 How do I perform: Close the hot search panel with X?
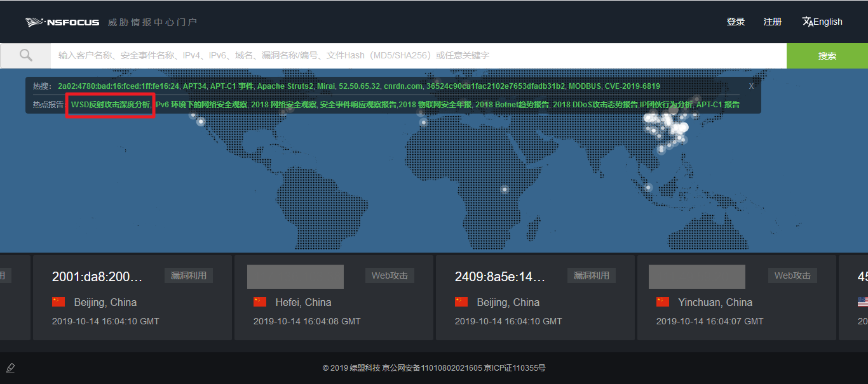751,86
